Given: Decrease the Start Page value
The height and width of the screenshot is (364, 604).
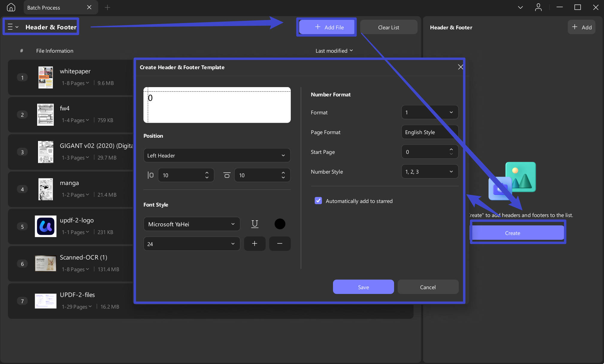Looking at the screenshot, I should pos(451,154).
